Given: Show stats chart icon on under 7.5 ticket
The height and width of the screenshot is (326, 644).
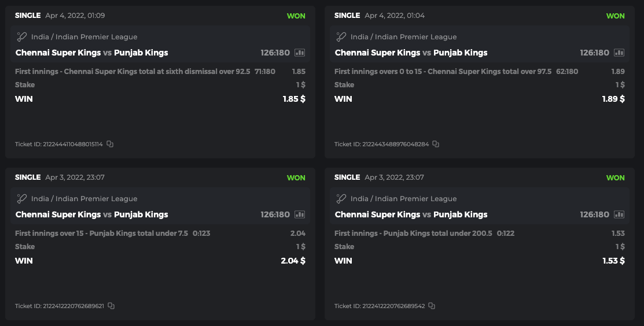Looking at the screenshot, I should [299, 214].
